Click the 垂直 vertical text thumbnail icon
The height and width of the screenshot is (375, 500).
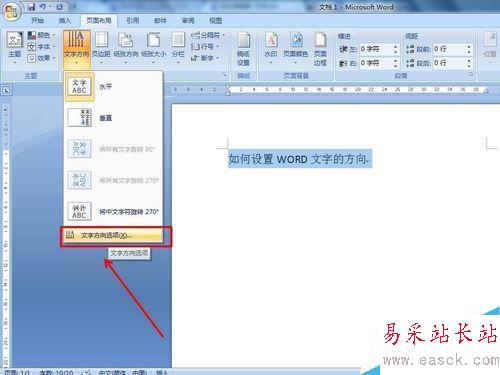pyautogui.click(x=79, y=118)
